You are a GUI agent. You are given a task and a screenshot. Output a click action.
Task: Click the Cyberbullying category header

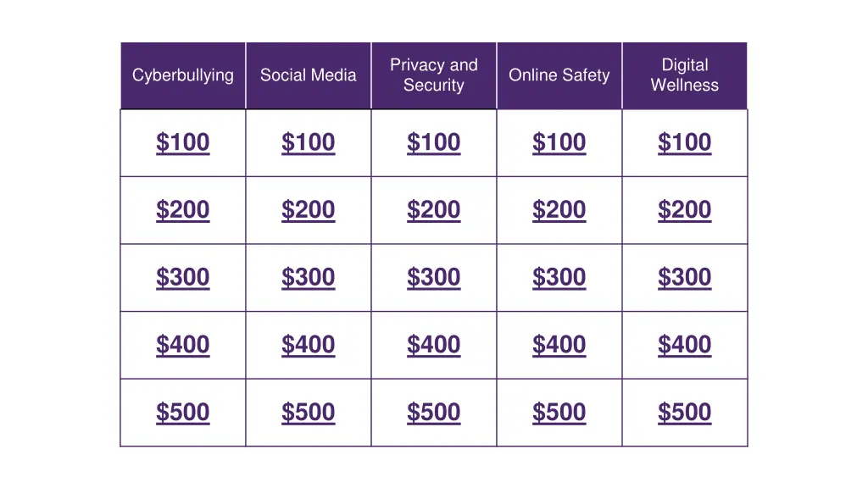click(x=182, y=75)
